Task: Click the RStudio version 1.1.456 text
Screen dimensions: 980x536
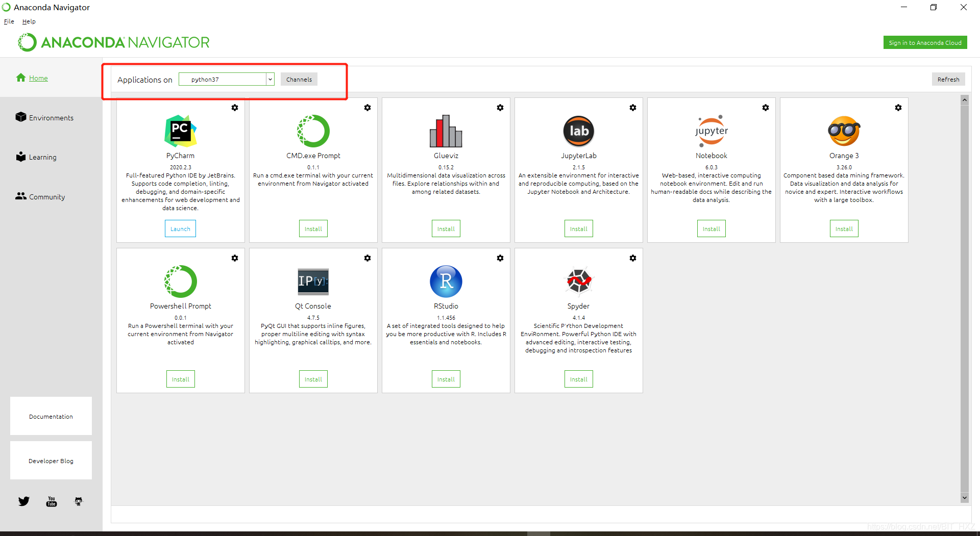Action: tap(446, 318)
